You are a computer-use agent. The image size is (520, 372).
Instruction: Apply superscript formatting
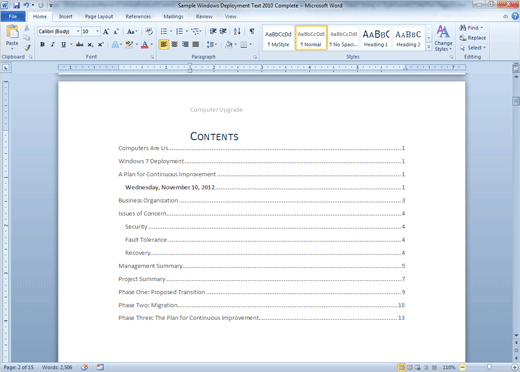pyautogui.click(x=100, y=44)
